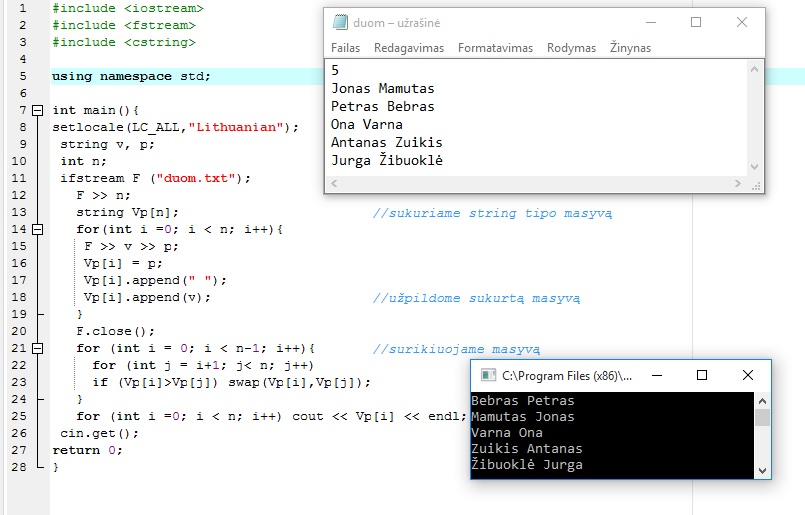805x515 pixels.
Task: Click 'Jurga Žibuoklė' line in Notepad
Action: (387, 160)
